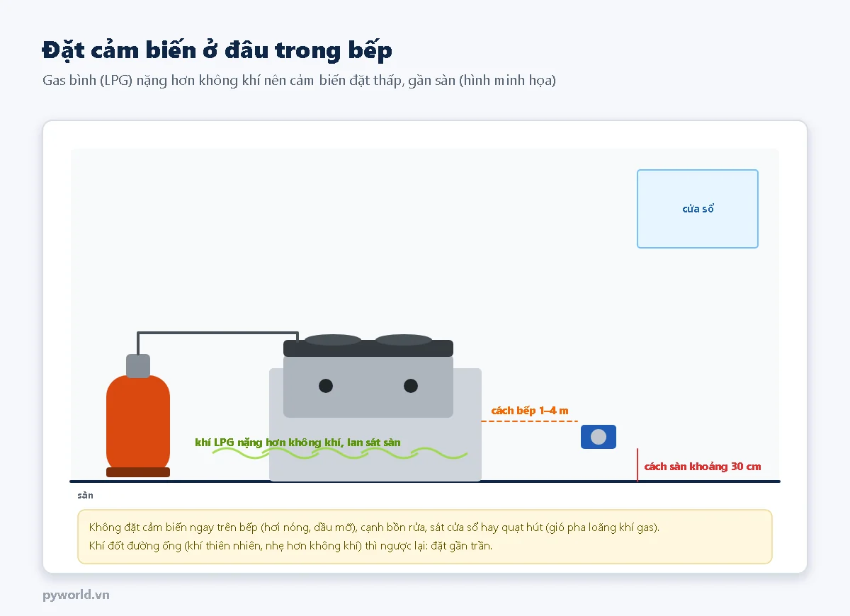The image size is (850, 616).
Task: Click the right burner of the stove
Action: tap(404, 340)
